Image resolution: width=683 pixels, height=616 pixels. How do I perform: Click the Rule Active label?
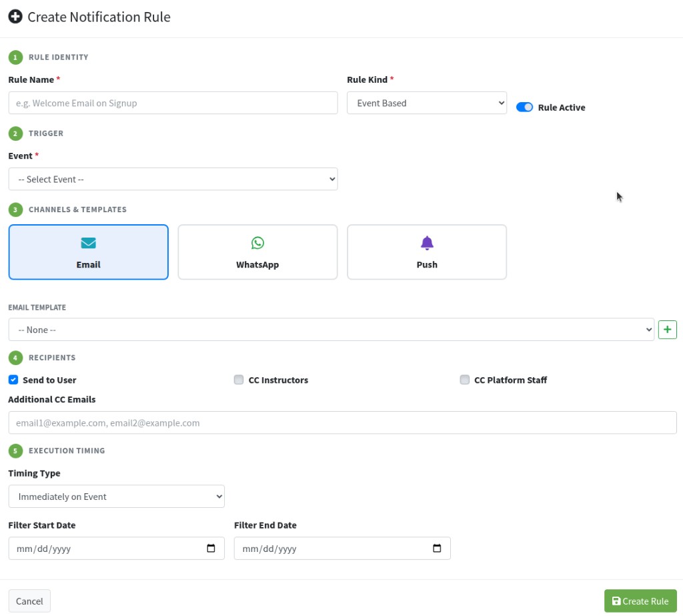[562, 107]
